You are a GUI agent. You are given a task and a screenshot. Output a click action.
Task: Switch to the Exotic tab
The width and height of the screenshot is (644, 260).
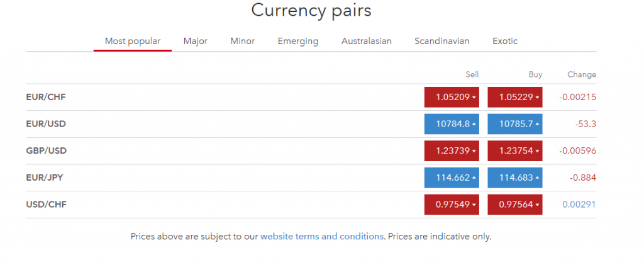[505, 42]
